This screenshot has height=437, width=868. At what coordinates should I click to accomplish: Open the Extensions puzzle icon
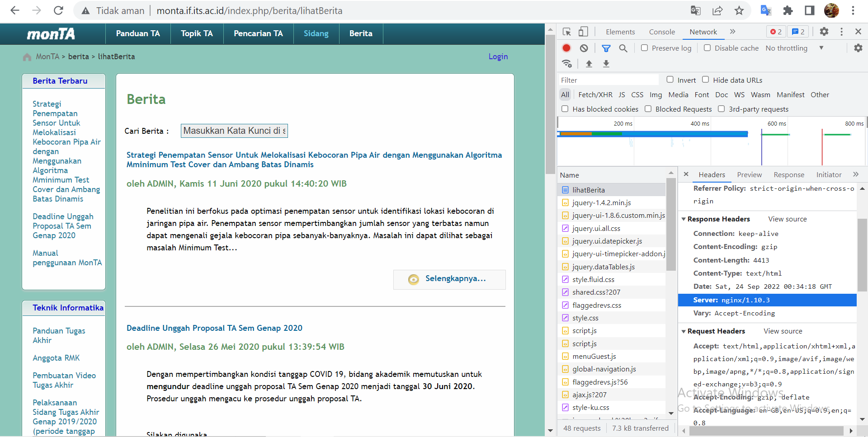click(788, 10)
